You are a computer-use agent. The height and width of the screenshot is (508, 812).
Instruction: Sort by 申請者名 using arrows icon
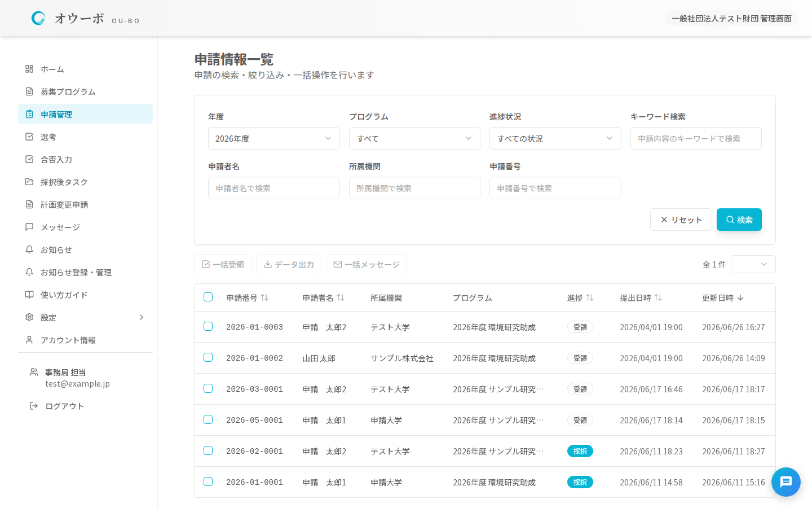coord(341,297)
